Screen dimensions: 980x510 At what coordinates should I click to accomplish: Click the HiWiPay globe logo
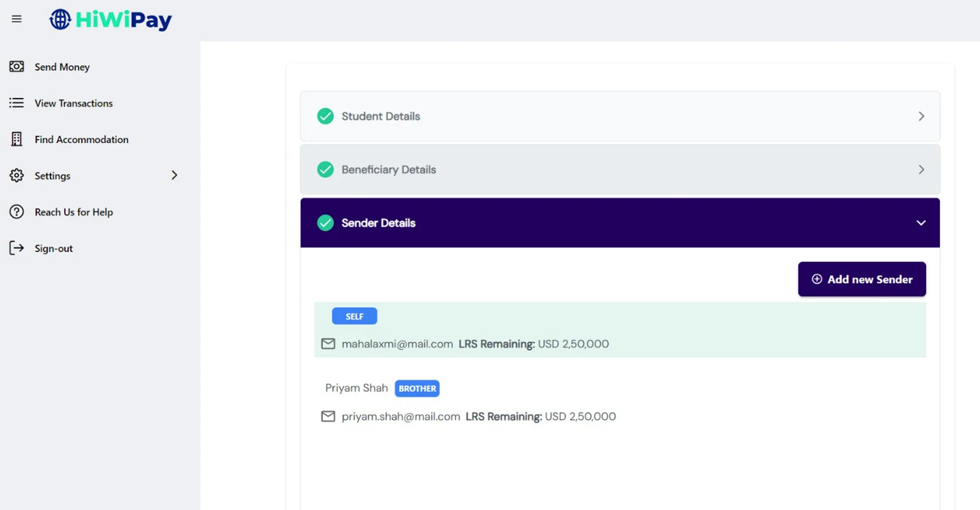tap(60, 20)
